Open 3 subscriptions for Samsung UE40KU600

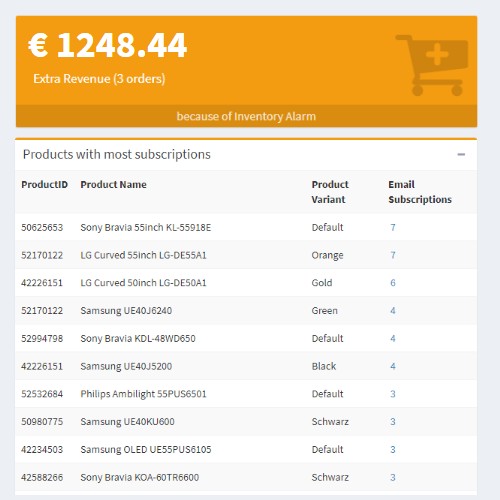[x=393, y=422]
